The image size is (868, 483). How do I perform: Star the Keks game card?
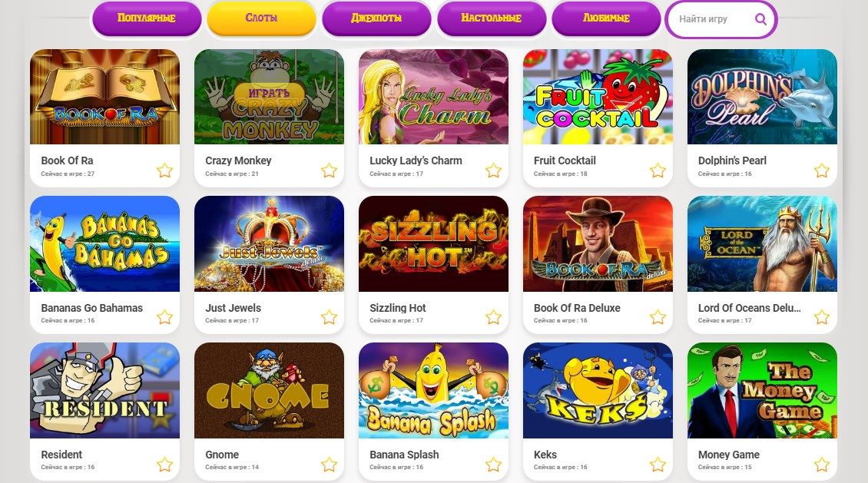click(658, 465)
